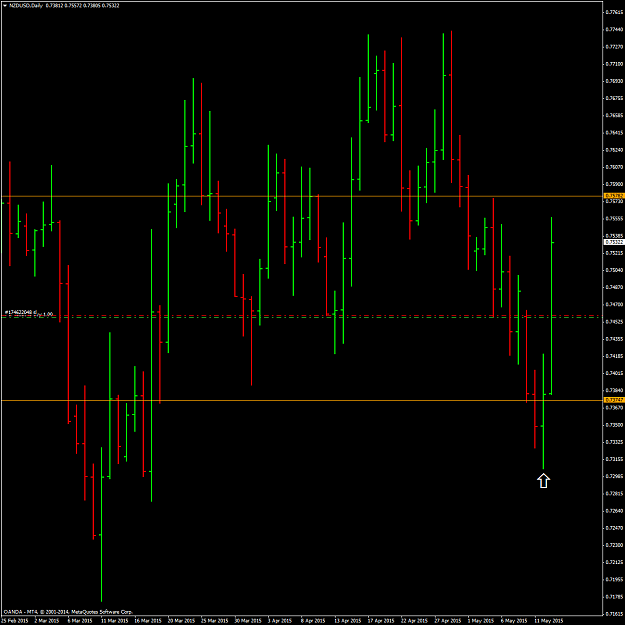
Task: Click the OANDA - MT4 copyright text
Action: click(x=68, y=611)
